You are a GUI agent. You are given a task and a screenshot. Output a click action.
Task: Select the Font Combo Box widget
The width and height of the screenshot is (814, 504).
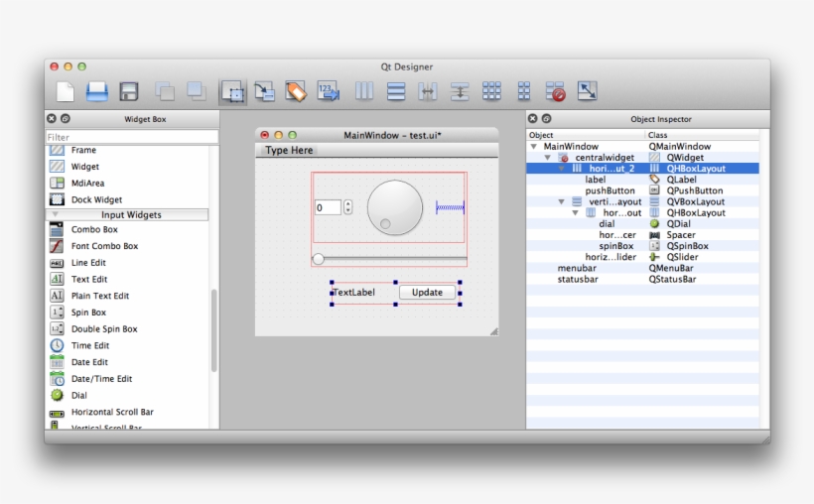pos(104,246)
